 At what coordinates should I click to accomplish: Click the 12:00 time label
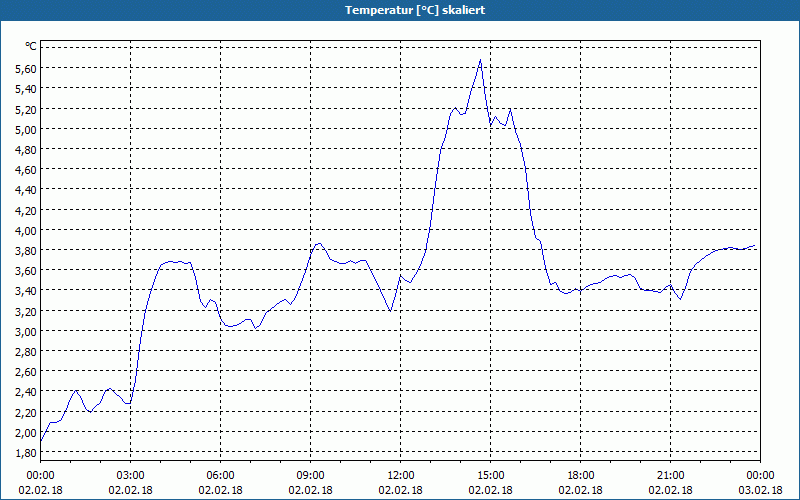pos(401,476)
